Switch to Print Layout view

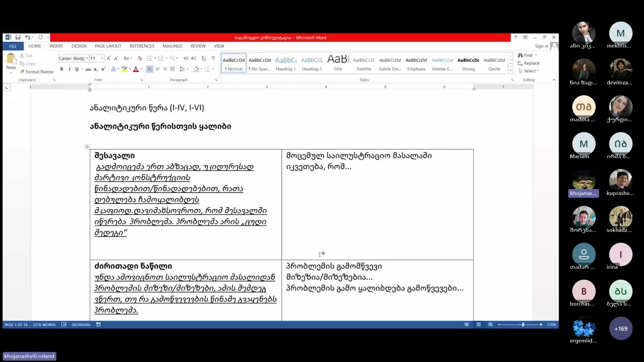click(x=478, y=325)
